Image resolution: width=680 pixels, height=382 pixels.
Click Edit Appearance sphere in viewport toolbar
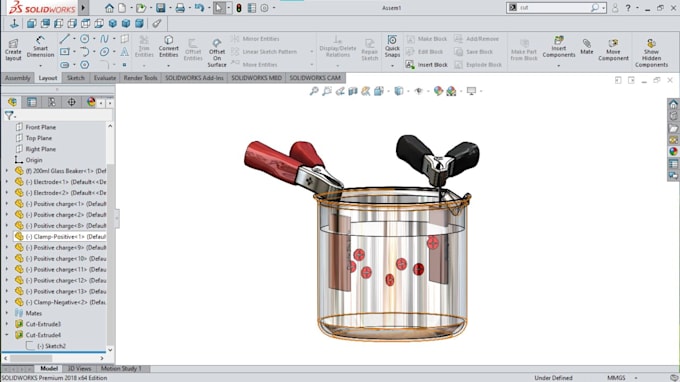click(438, 91)
